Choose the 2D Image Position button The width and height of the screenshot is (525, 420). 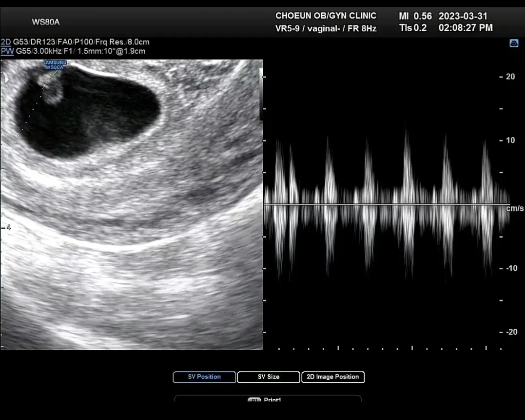click(333, 377)
